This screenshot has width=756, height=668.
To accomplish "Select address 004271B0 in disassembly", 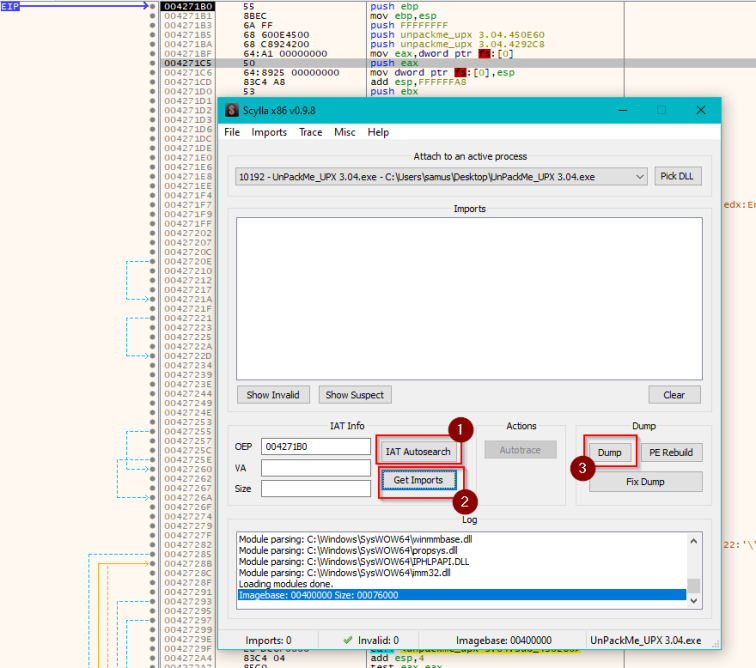I will 188,6.
